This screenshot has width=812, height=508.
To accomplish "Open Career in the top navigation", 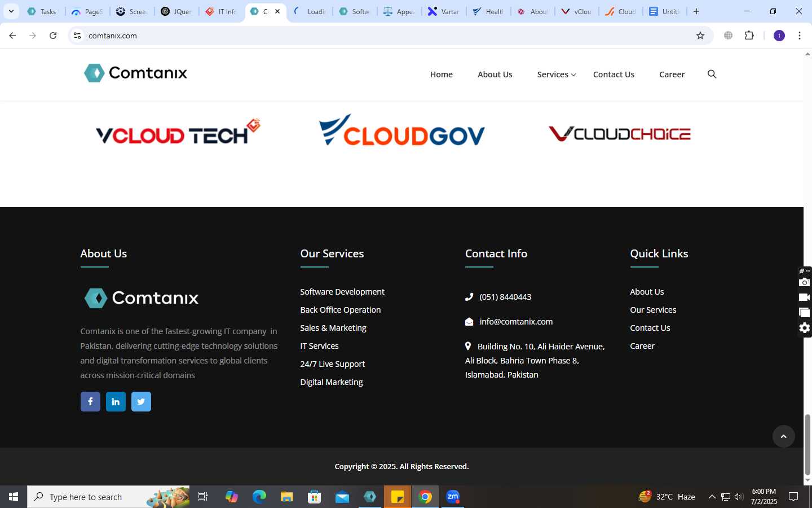I will click(x=672, y=75).
